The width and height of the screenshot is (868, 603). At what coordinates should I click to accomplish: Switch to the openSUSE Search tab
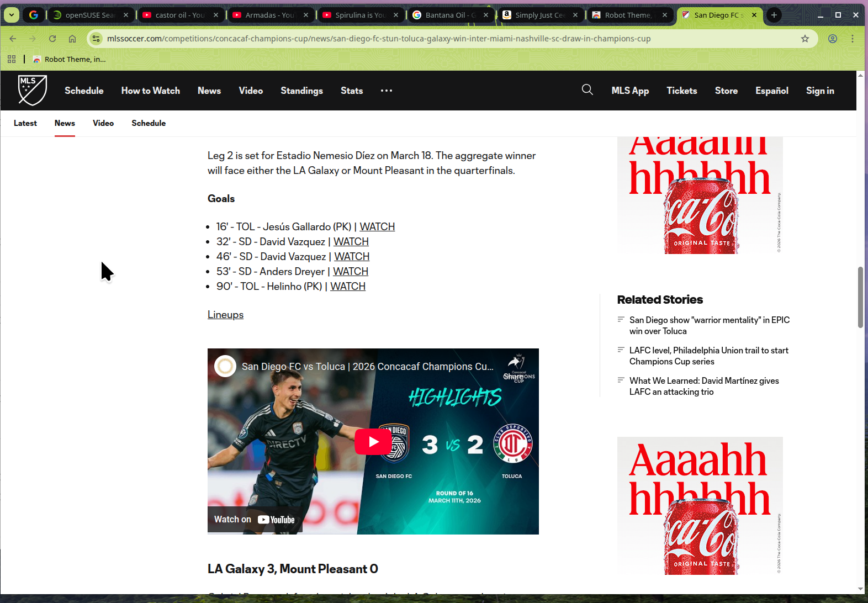click(x=91, y=15)
